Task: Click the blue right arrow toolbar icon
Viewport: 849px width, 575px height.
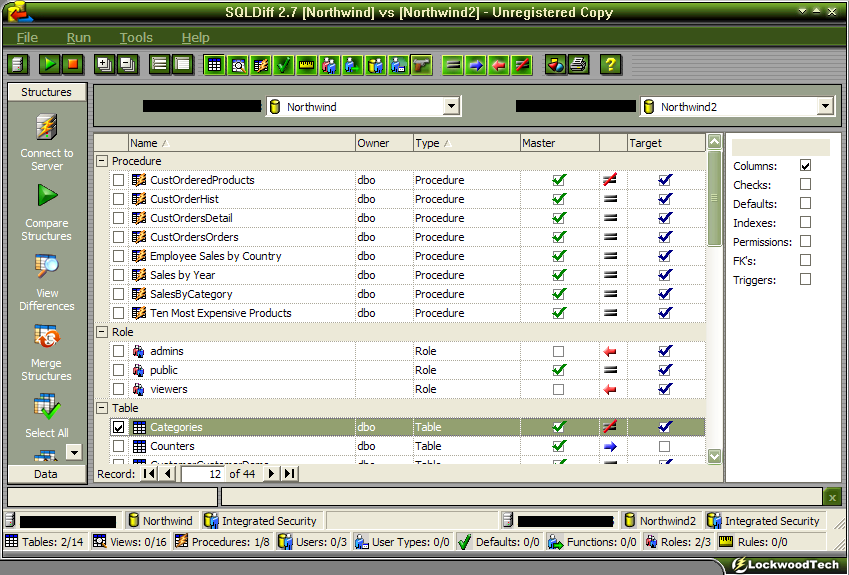Action: (476, 64)
